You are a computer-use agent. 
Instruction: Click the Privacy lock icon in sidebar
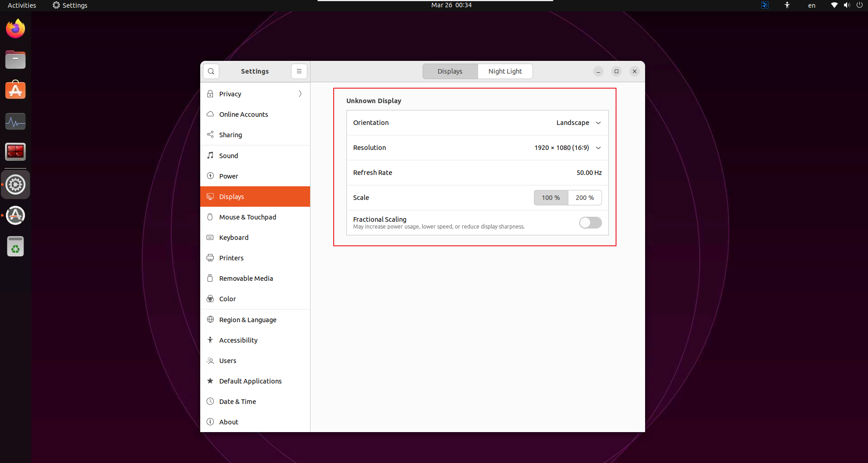pos(210,94)
